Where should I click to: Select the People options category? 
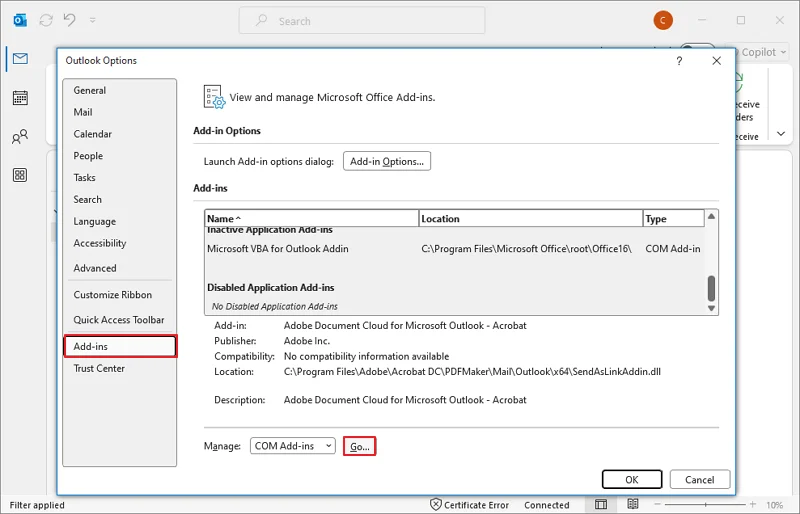[x=120, y=156]
